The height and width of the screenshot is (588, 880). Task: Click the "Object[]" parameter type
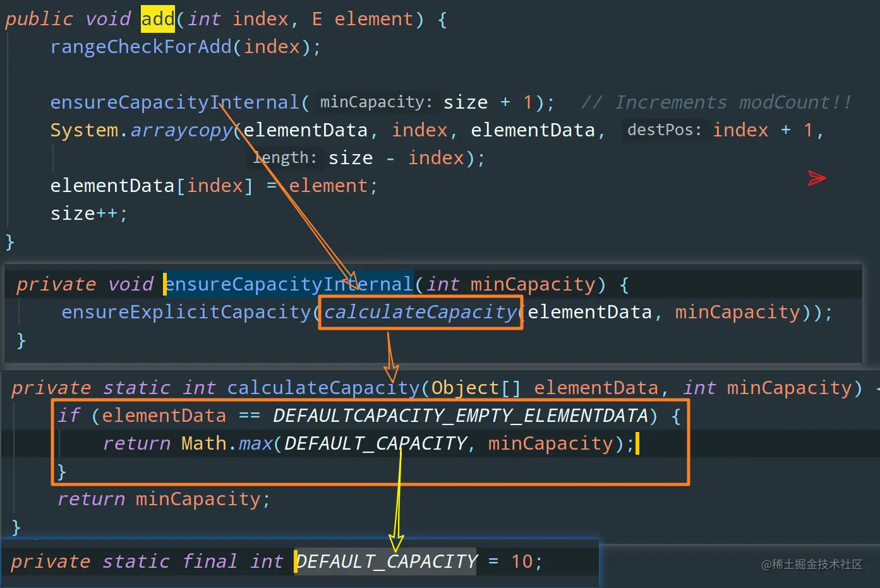(x=477, y=388)
